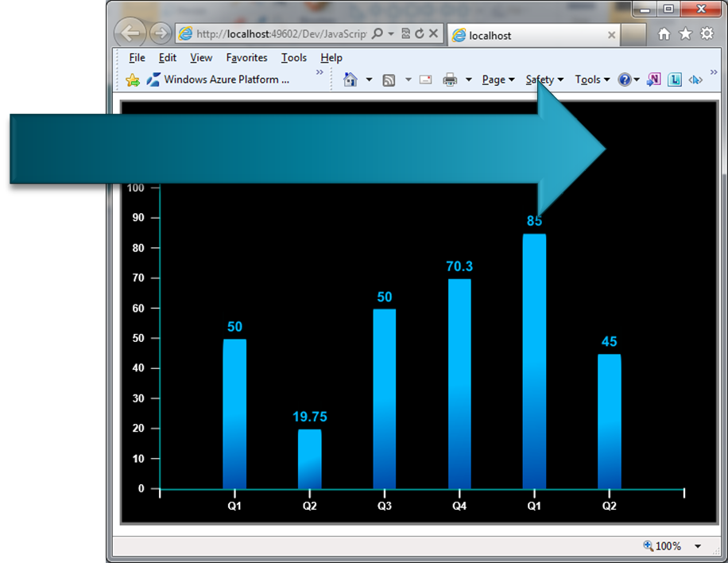Open Windows Azure Platform favorite link

click(219, 80)
